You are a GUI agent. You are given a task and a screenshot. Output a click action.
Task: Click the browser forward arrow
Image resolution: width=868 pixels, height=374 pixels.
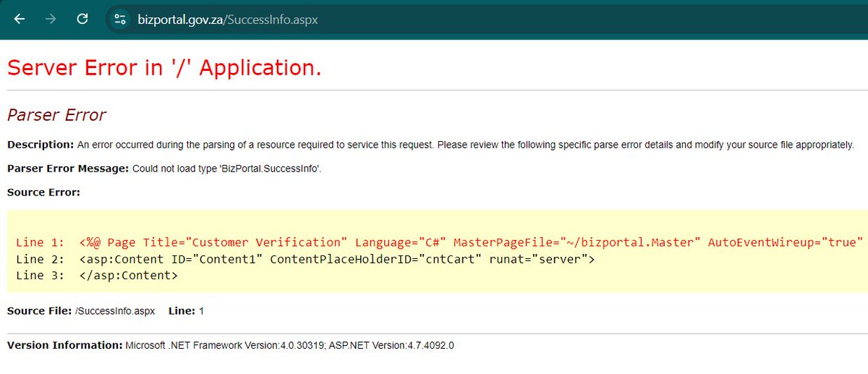coord(51,20)
